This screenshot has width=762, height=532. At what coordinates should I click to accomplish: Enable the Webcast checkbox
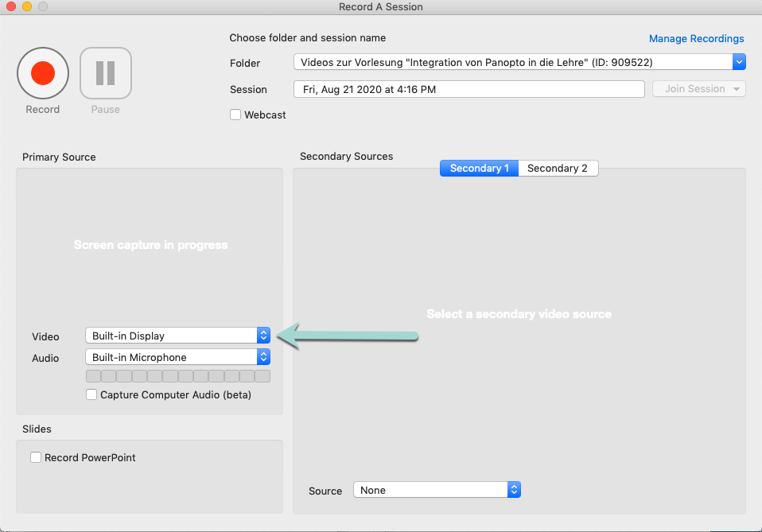pos(235,115)
